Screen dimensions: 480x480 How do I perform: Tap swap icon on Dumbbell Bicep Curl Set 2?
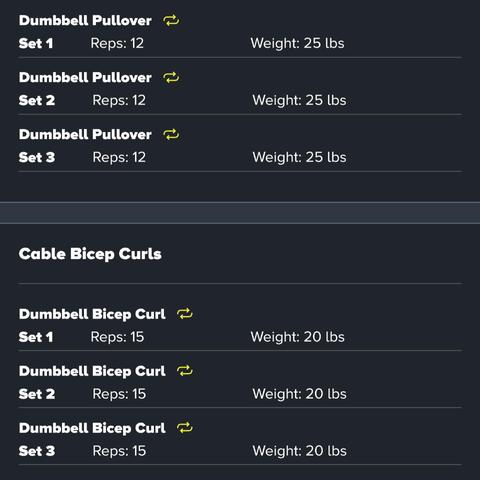[185, 371]
